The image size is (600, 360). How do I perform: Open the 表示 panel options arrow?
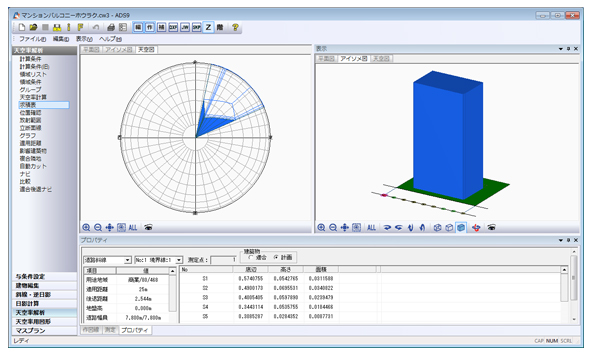click(561, 49)
